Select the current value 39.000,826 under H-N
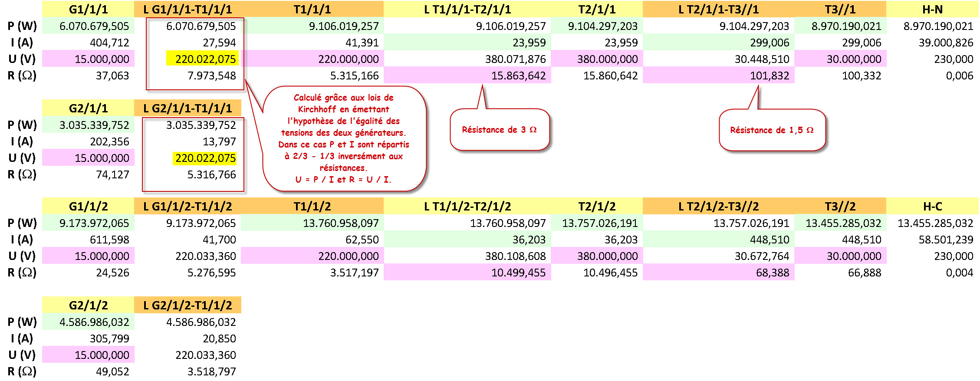 pos(945,43)
